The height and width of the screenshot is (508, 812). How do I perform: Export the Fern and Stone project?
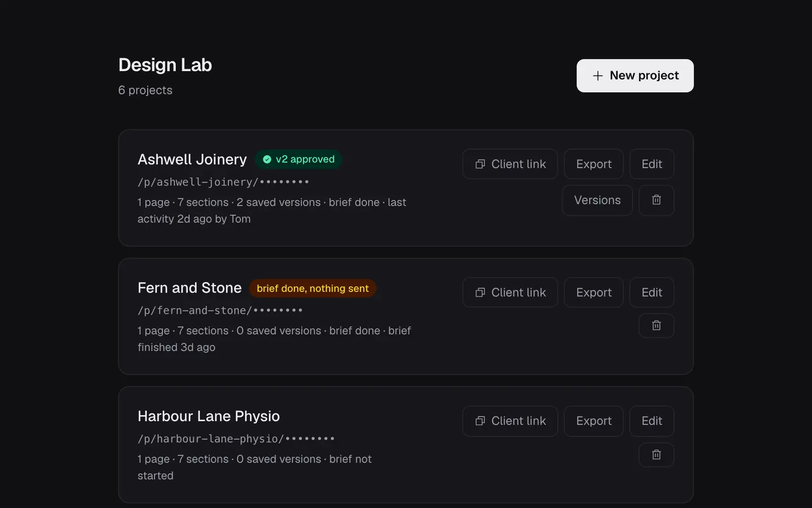pos(594,293)
